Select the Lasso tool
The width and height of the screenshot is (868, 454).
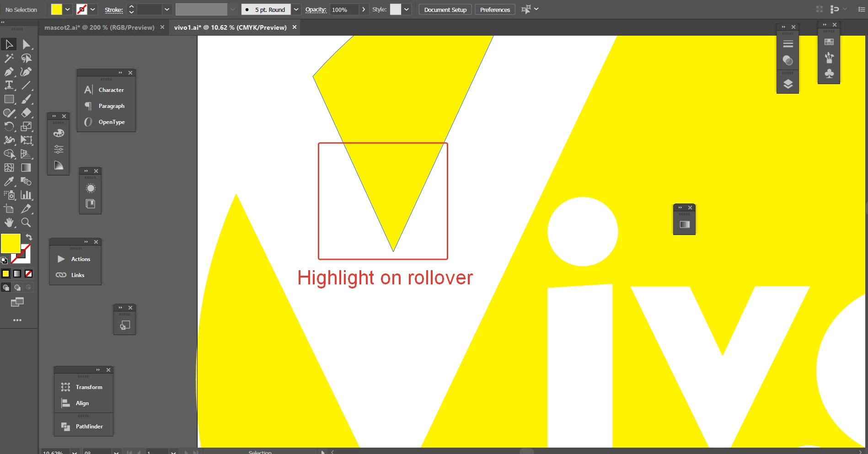26,58
